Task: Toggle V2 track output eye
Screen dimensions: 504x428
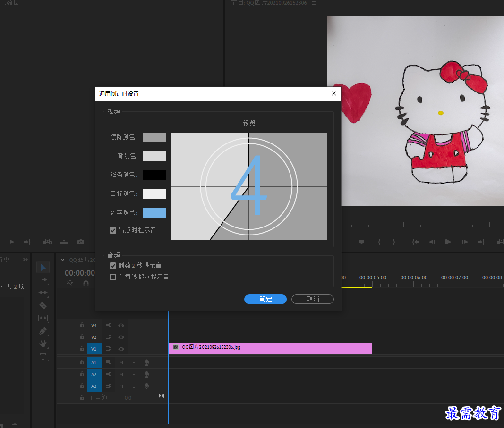Action: click(x=121, y=337)
